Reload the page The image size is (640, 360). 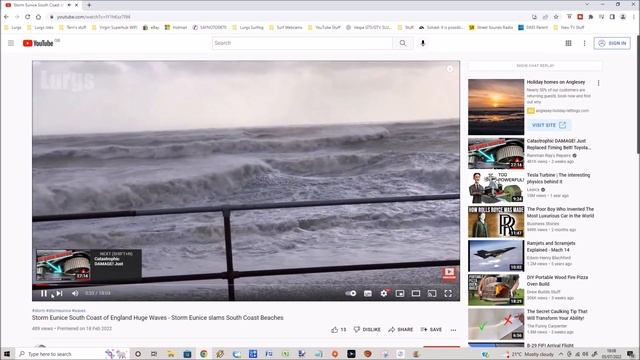coord(27,17)
